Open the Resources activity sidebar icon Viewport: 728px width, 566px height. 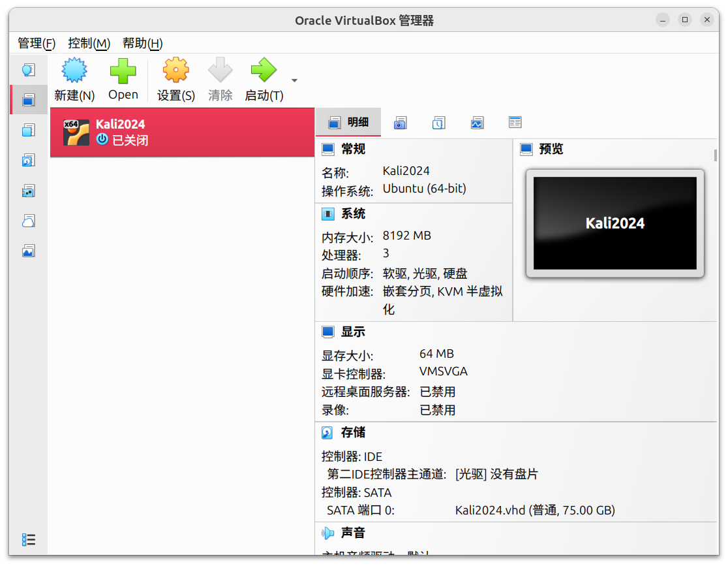click(28, 251)
